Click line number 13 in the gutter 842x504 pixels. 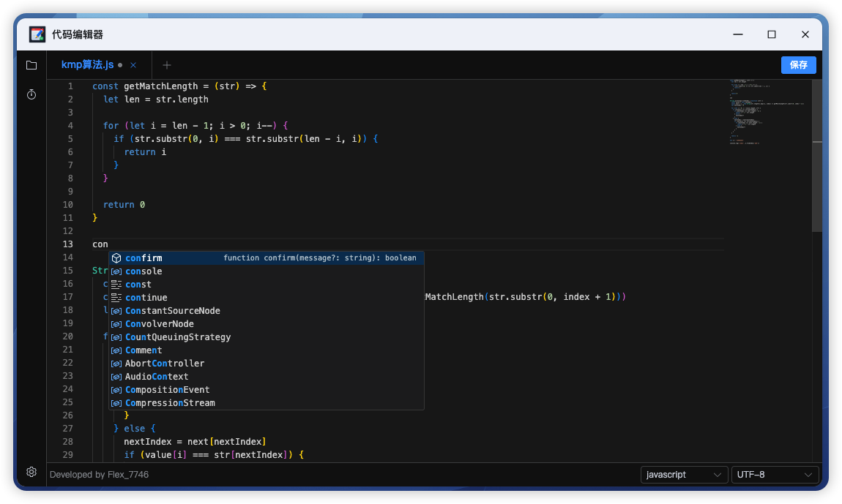[x=68, y=244]
